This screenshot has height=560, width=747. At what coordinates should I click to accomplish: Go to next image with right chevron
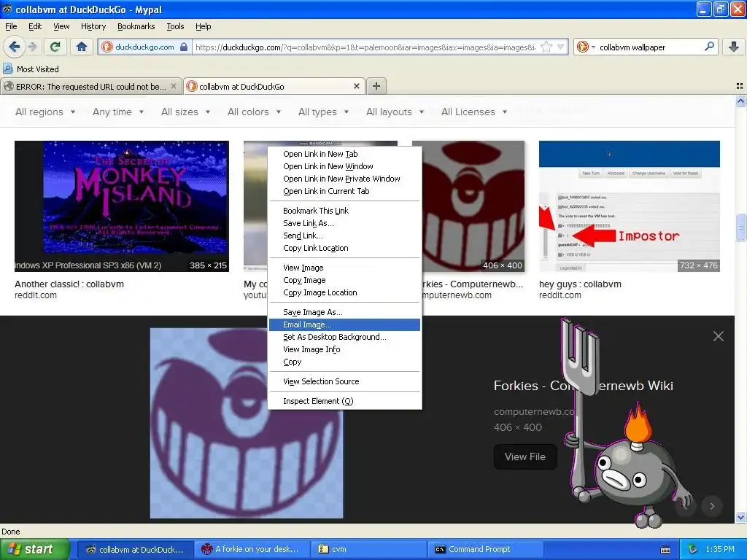click(x=712, y=506)
